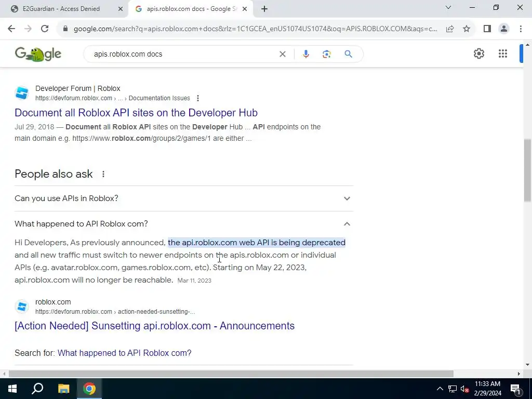The height and width of the screenshot is (399, 532).
Task: Open the taskbar clock and date
Action: click(x=487, y=389)
